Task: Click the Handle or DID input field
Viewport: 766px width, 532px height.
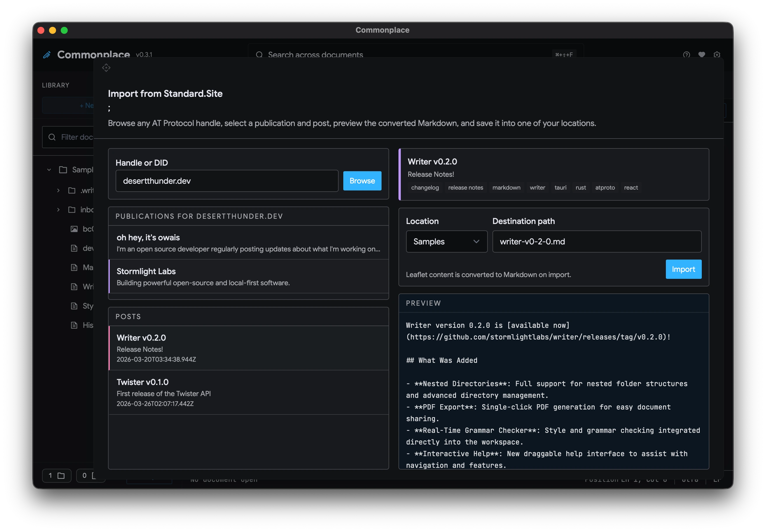Action: point(227,181)
